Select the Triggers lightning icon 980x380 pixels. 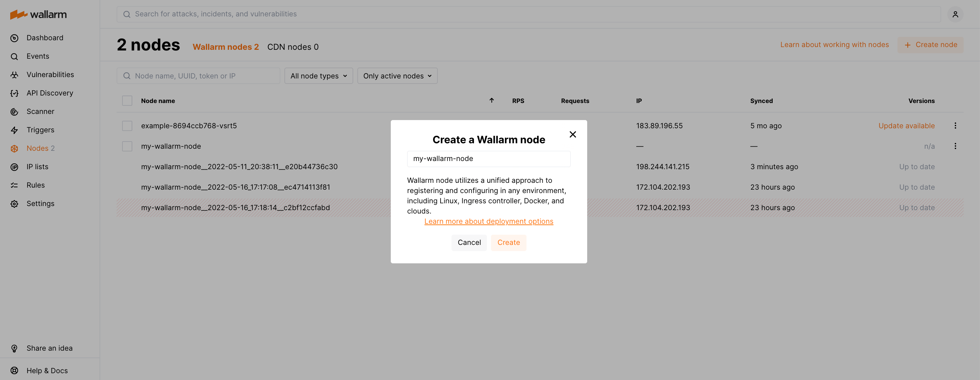pyautogui.click(x=14, y=130)
